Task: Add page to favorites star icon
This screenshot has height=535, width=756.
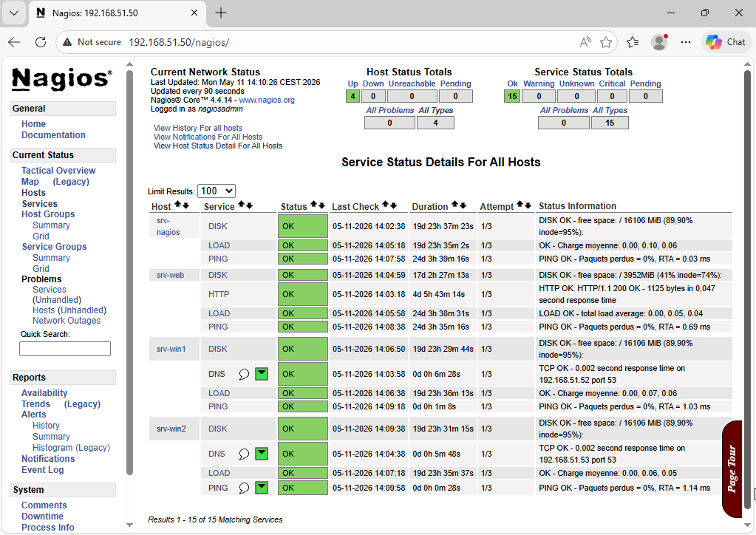Action: pos(606,42)
